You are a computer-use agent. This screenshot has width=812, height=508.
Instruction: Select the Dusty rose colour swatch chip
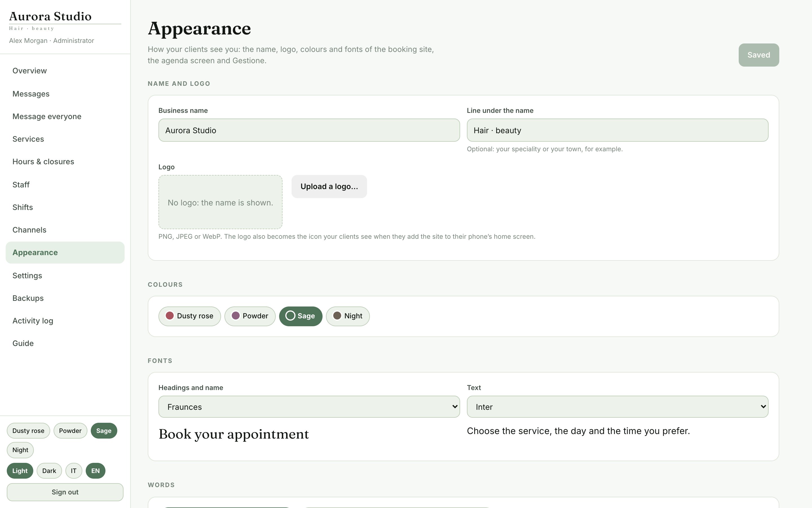coord(189,316)
